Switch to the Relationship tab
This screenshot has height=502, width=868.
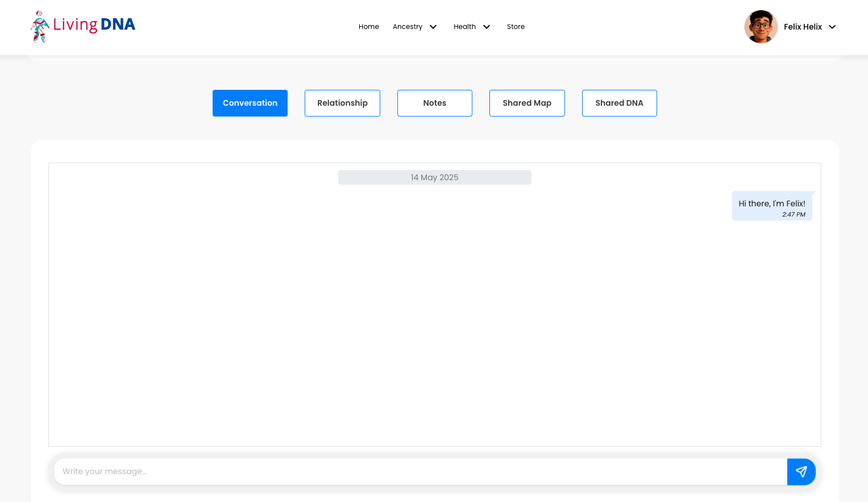point(342,103)
